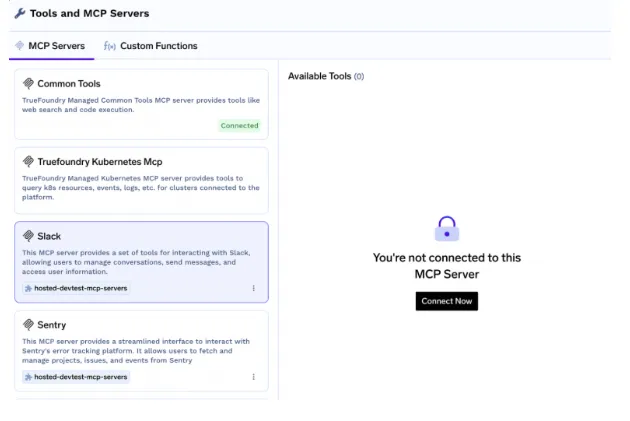The width and height of the screenshot is (630, 421).
Task: Click the Common Tools description text
Action: click(x=141, y=104)
